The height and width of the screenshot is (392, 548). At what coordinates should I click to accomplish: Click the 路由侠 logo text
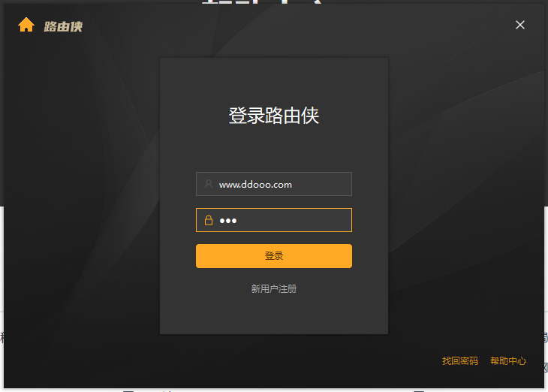coord(63,26)
